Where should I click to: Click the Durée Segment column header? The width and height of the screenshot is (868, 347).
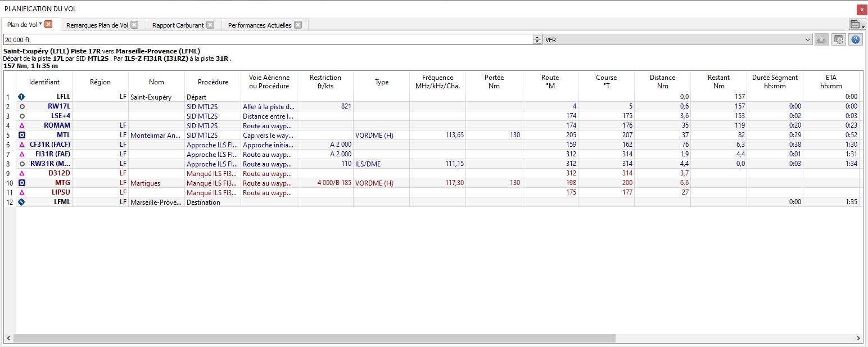(775, 82)
